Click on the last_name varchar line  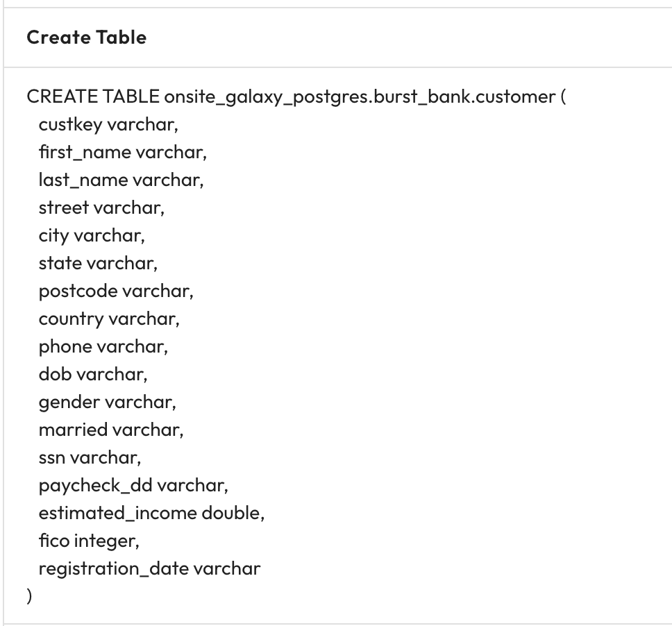click(121, 180)
